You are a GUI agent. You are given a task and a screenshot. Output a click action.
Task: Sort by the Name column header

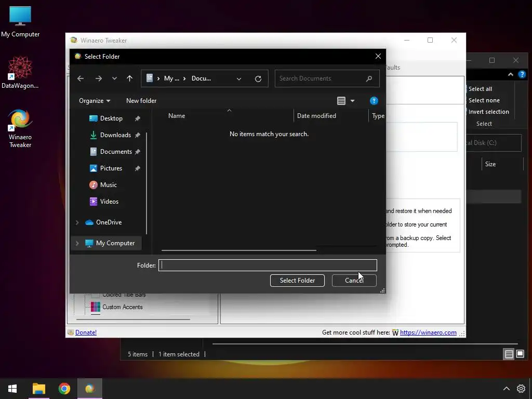point(177,116)
